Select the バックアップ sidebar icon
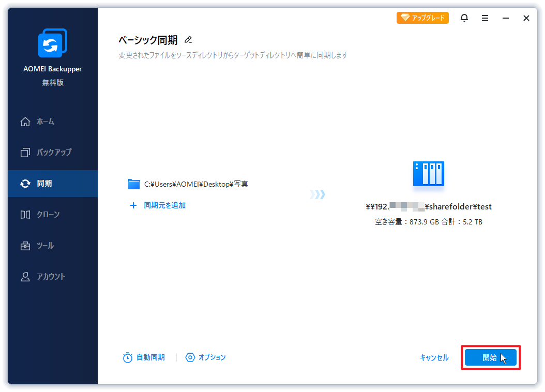 pyautogui.click(x=52, y=153)
